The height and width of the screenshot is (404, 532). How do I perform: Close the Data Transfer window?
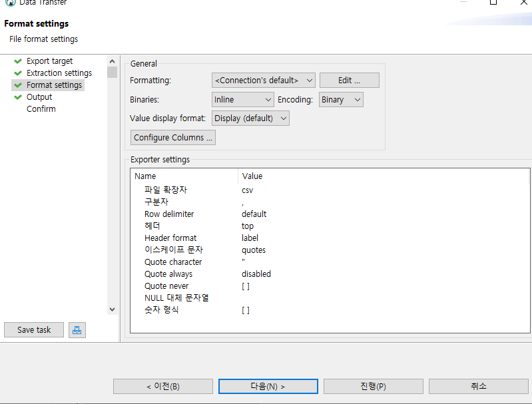[x=524, y=2]
